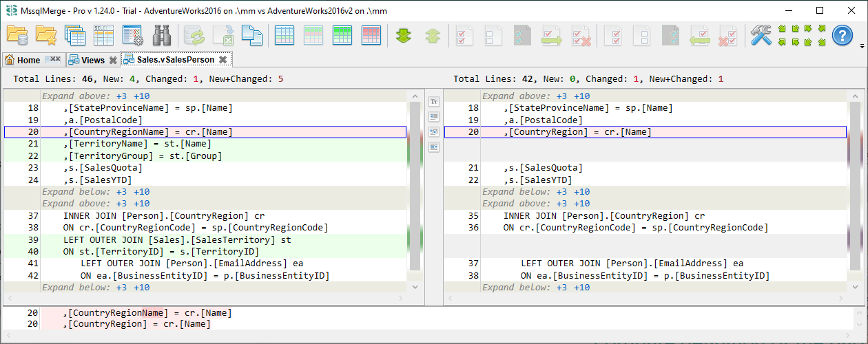Expand above +10 in right pane top
This screenshot has height=344, width=868.
[x=581, y=96]
